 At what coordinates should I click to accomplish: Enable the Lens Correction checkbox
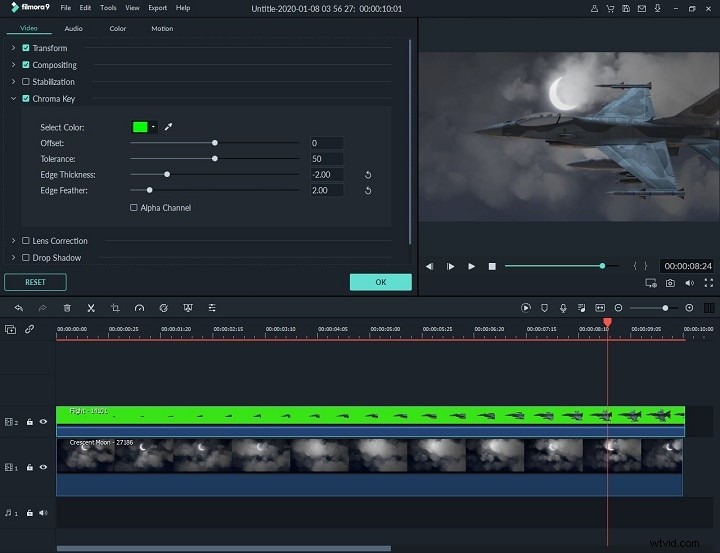pyautogui.click(x=26, y=241)
